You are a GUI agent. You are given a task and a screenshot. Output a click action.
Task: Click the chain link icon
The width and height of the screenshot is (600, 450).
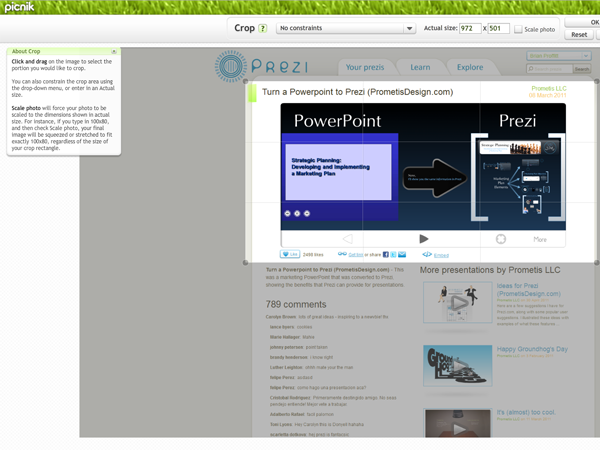[x=342, y=254]
